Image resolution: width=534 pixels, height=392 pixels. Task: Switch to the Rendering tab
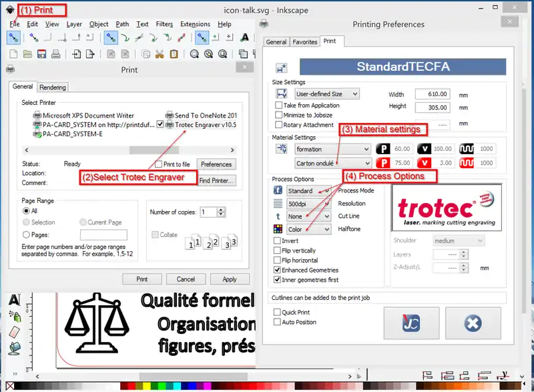[x=52, y=87]
